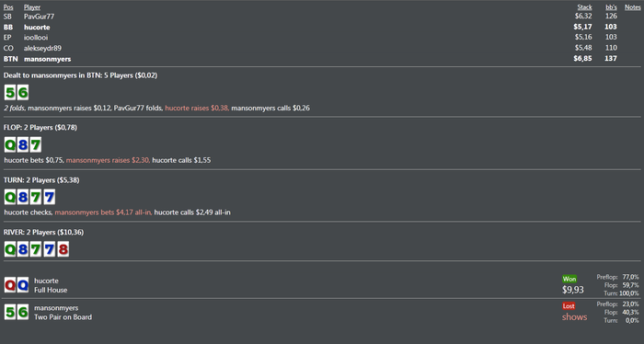The height and width of the screenshot is (344, 644).
Task: Click the green 5 hole card icon
Action: (x=10, y=92)
